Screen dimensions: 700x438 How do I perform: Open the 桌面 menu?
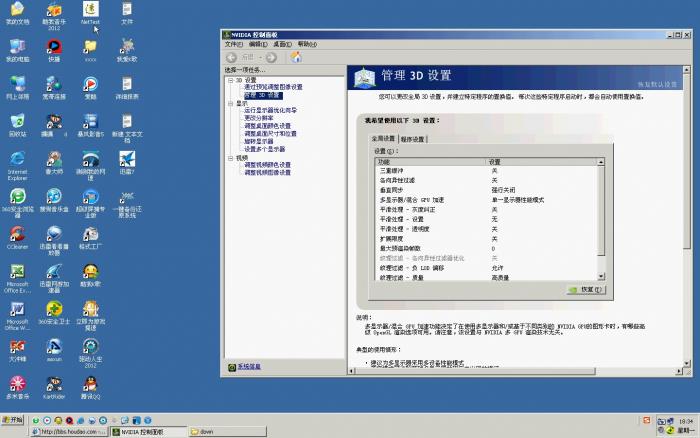(282, 44)
